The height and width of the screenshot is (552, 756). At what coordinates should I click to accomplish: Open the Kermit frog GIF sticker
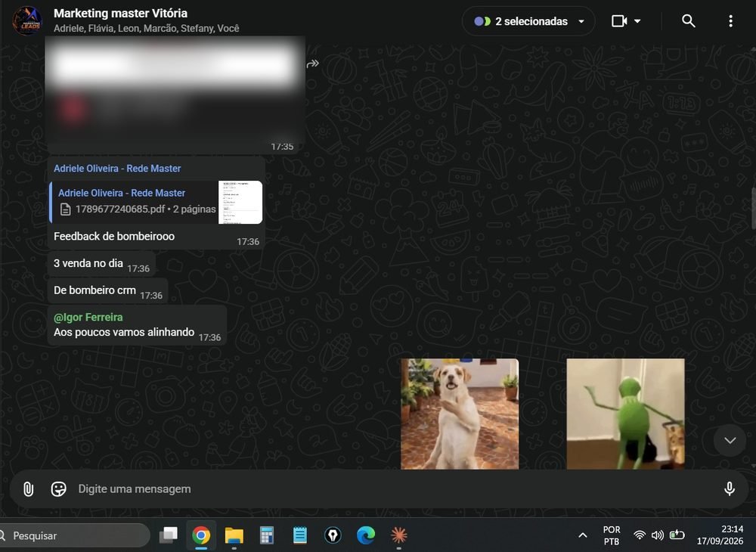pyautogui.click(x=625, y=414)
